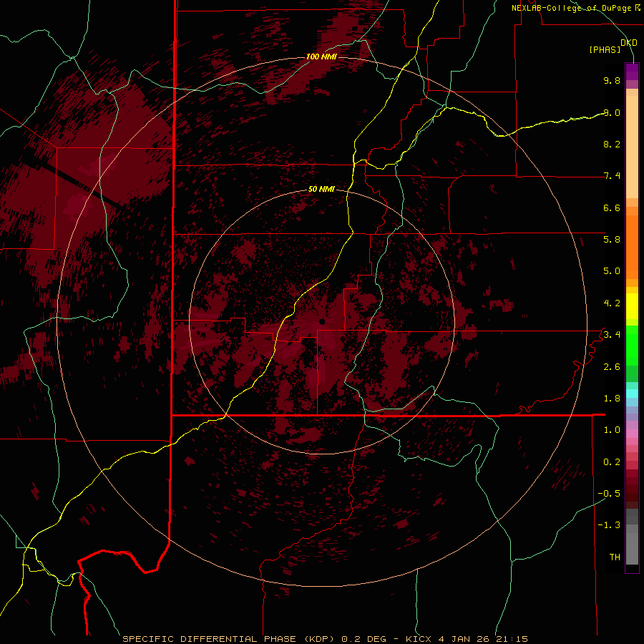
Task: Click the 0.2 scale value
Action: point(612,462)
